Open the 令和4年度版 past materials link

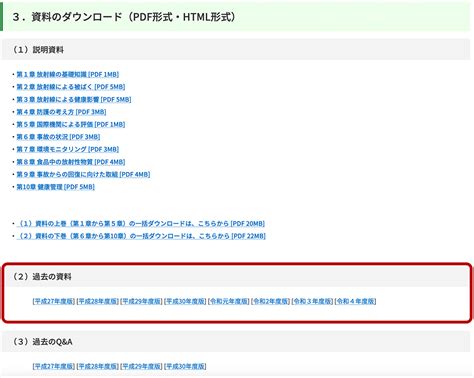[x=355, y=301]
